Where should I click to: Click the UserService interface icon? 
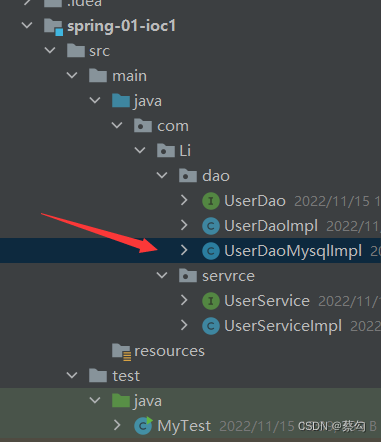pos(211,301)
